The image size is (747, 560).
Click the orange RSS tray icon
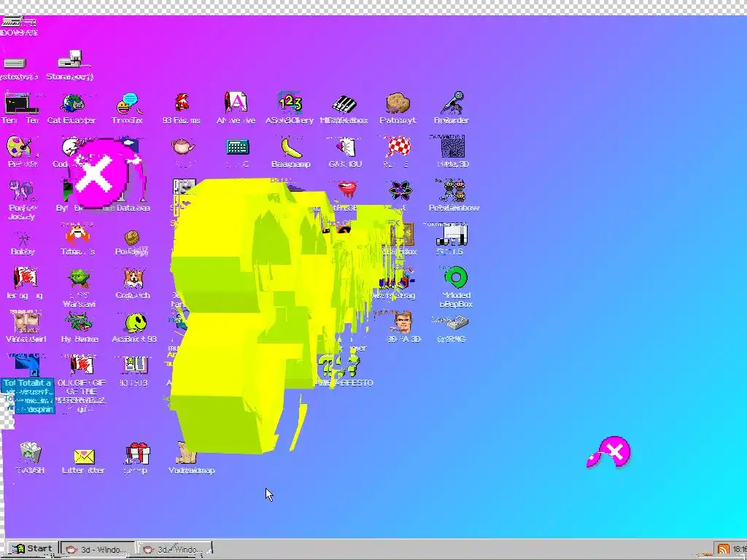[x=723, y=550]
